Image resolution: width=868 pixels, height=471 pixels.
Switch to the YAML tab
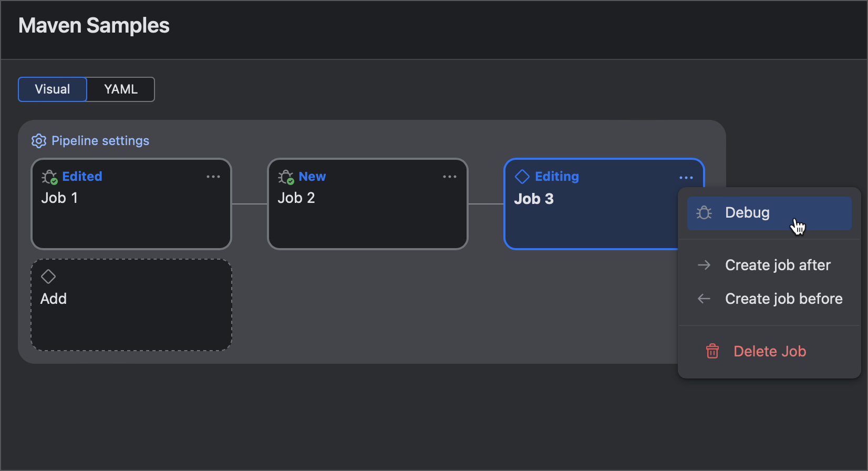coord(120,89)
